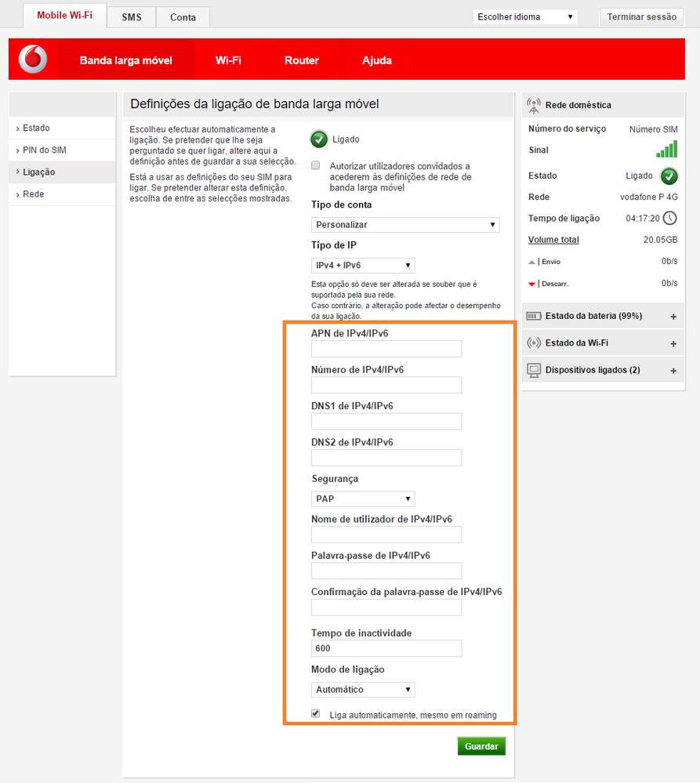This screenshot has height=783, width=700.
Task: Click the Envio upload arrow icon
Action: coord(531,261)
